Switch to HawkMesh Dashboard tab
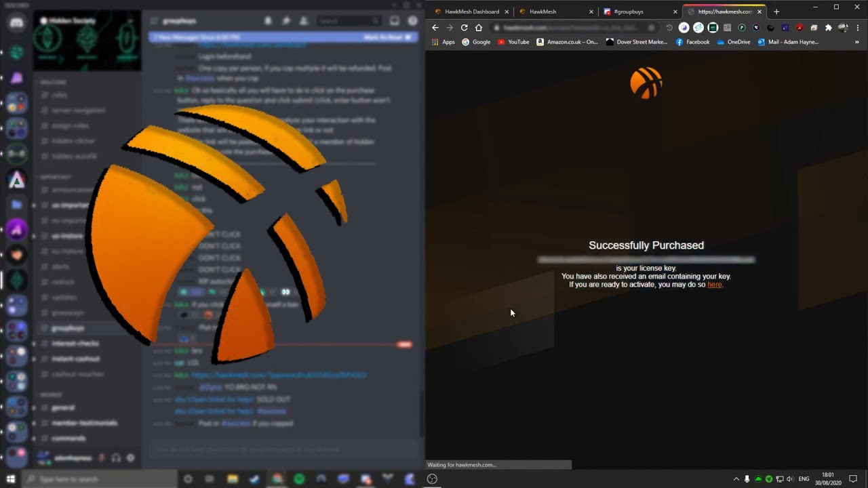Screen dimensions: 868x488 (x=472, y=12)
